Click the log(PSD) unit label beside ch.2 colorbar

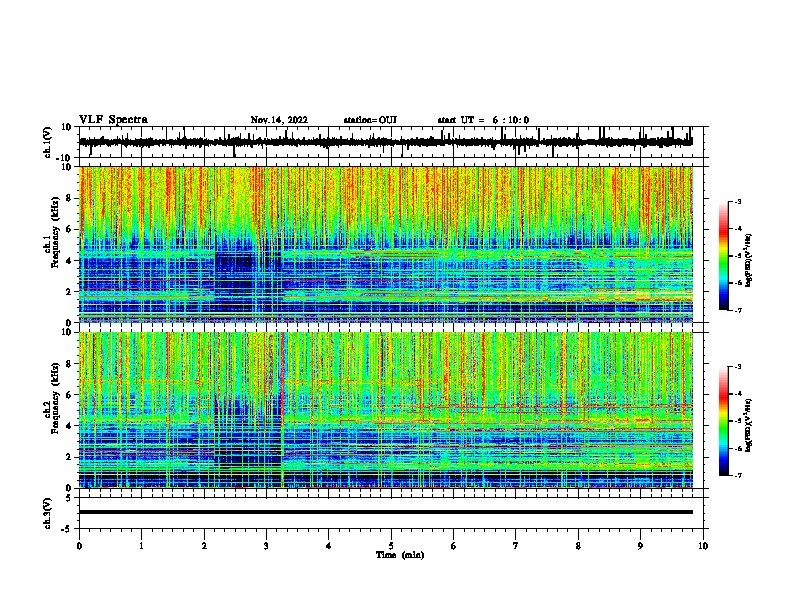pyautogui.click(x=749, y=425)
